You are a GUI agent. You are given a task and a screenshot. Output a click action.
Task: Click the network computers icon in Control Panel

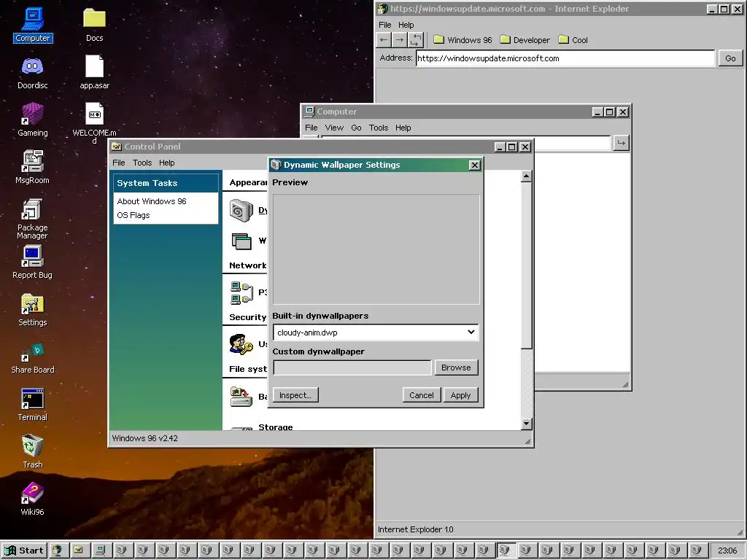tap(241, 292)
